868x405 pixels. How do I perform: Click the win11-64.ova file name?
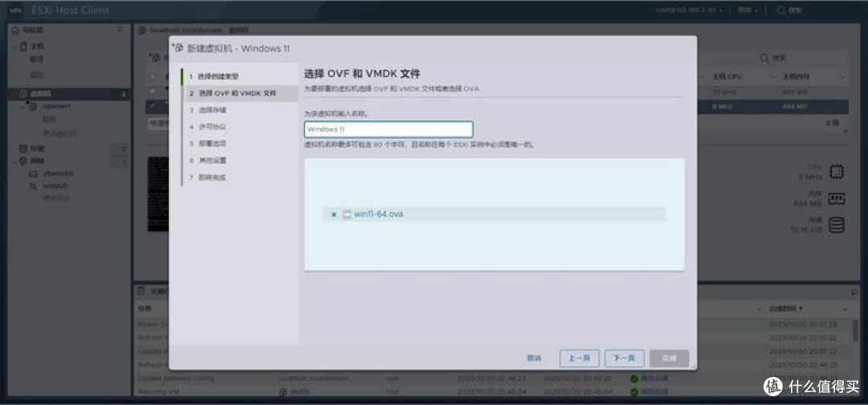point(379,214)
